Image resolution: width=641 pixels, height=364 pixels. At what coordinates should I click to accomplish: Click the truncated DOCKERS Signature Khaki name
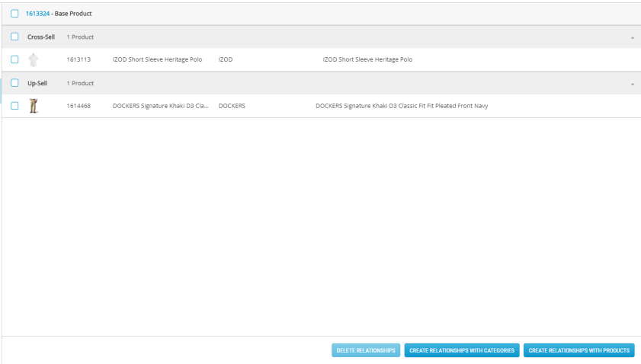click(160, 106)
